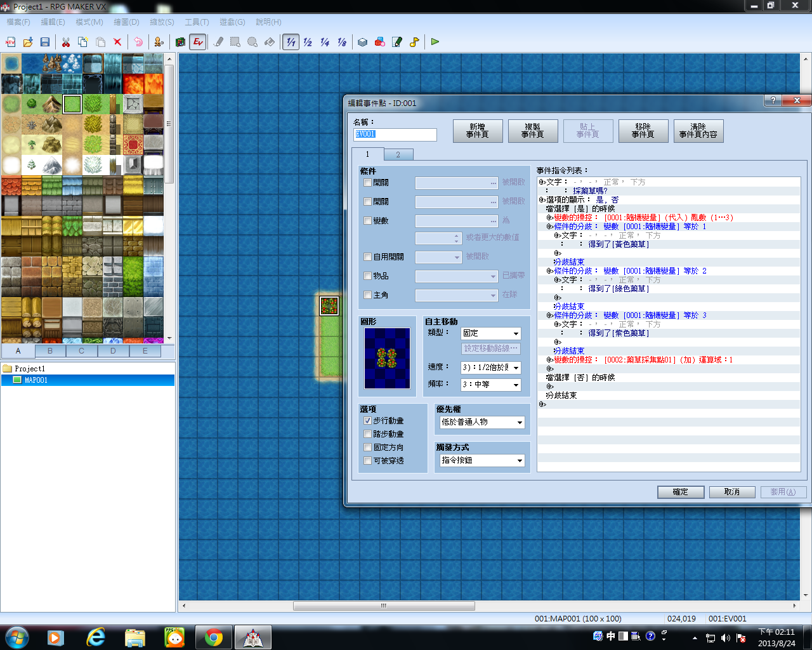The height and width of the screenshot is (650, 812).
Task: Click the Cut scissors icon
Action: (66, 42)
